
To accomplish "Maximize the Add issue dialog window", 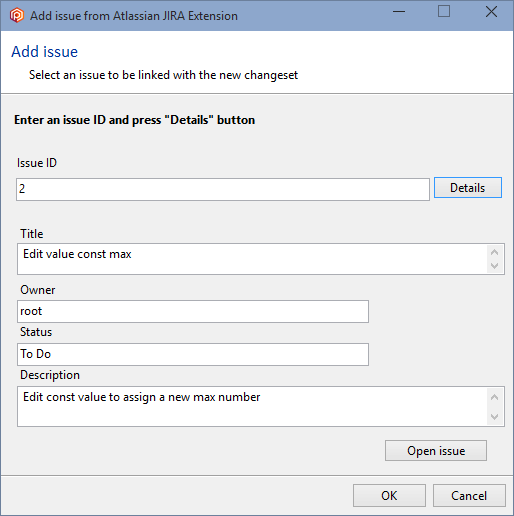I will click(444, 12).
